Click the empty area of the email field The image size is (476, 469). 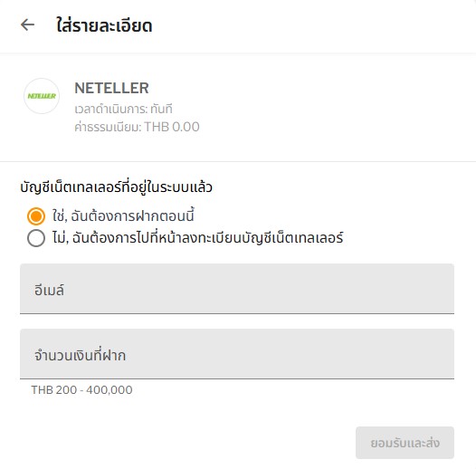click(x=258, y=289)
